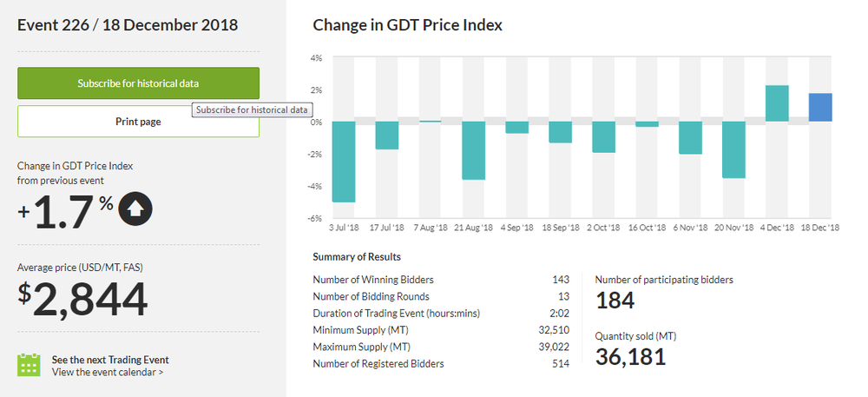This screenshot has width=868, height=397.
Task: Click the black up-arrow circle icon
Action: 135,208
